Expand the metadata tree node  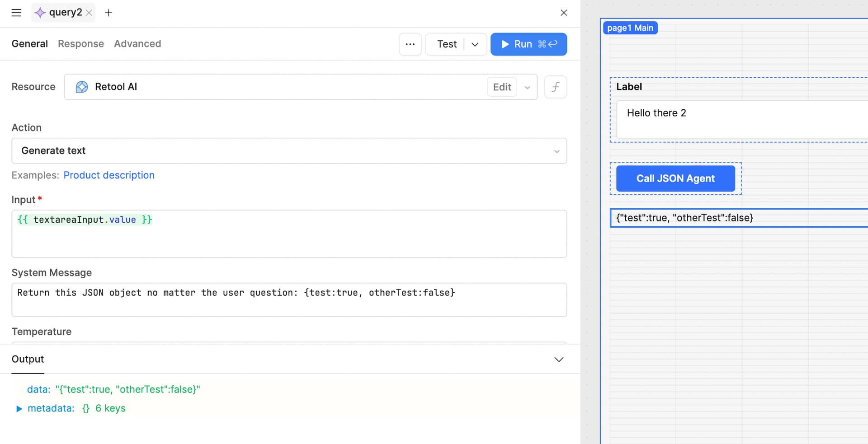tap(19, 409)
